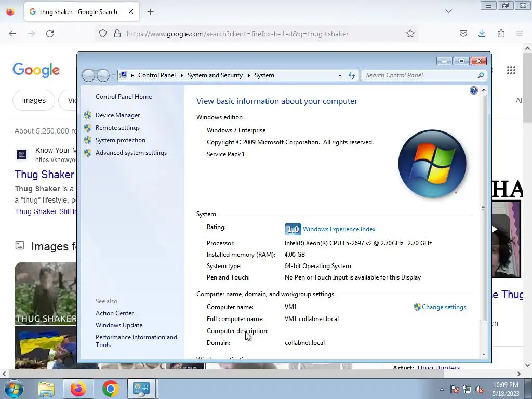The height and width of the screenshot is (399, 532).
Task: Open Action Center link
Action: pyautogui.click(x=114, y=313)
